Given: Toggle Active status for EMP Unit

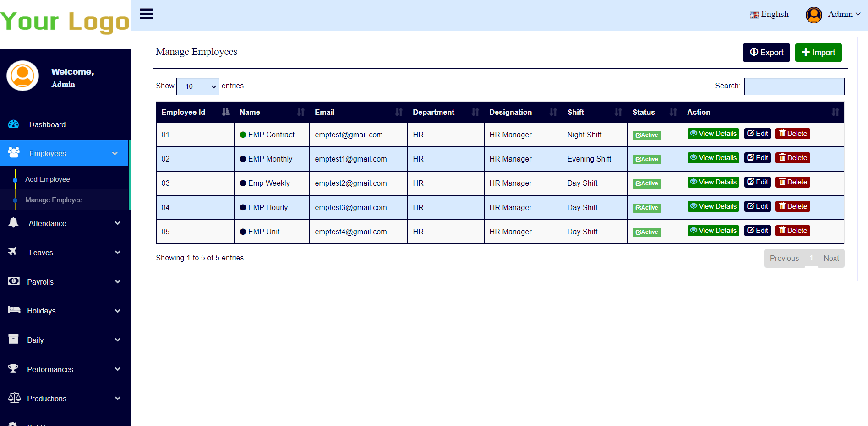Looking at the screenshot, I should [646, 232].
